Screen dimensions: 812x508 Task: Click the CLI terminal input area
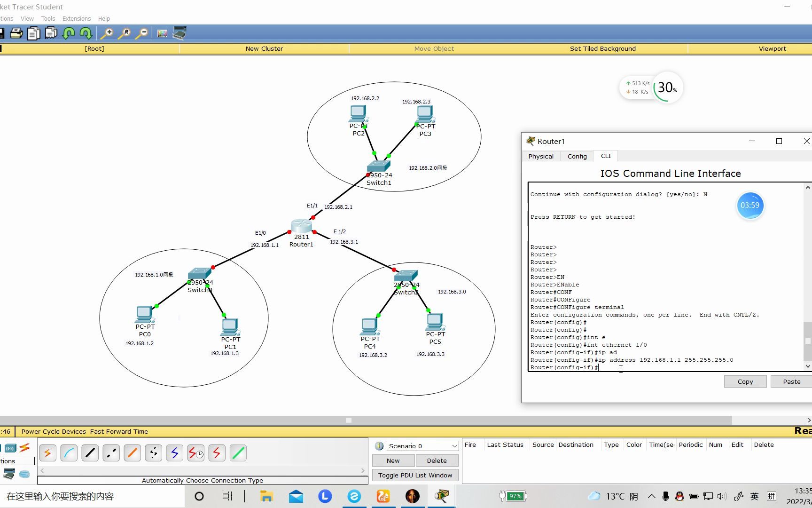[666, 277]
